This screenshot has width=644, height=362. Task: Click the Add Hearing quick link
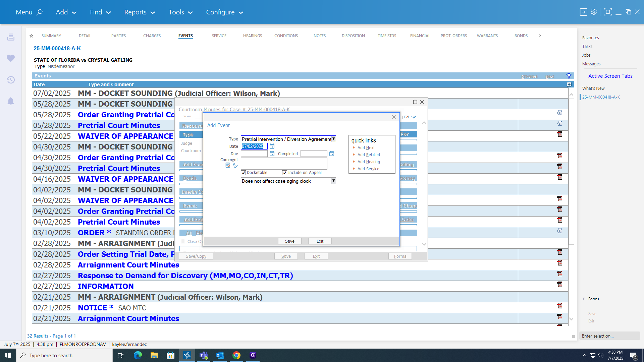(x=369, y=162)
